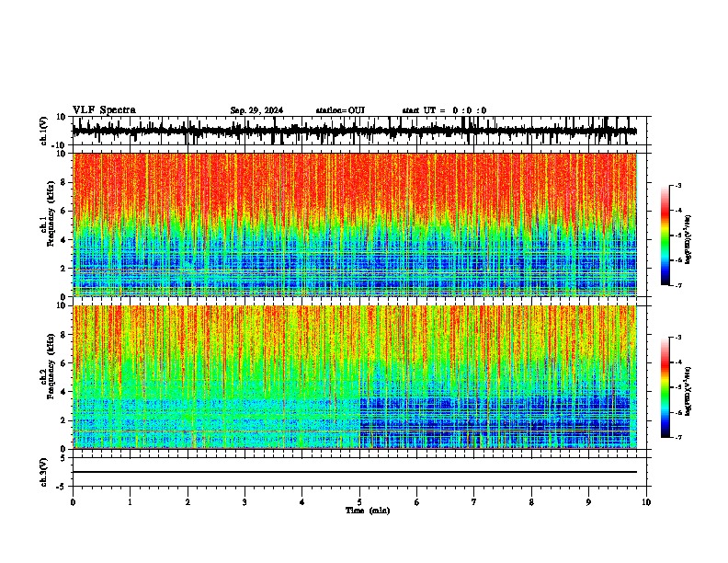
Task: Click the time tick label '0'
Action: 73,502
